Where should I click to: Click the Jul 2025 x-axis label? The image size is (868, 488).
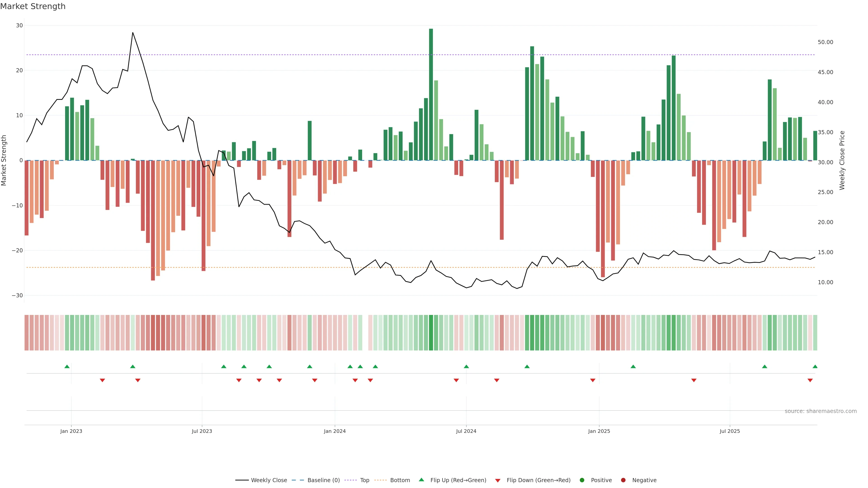pos(729,431)
